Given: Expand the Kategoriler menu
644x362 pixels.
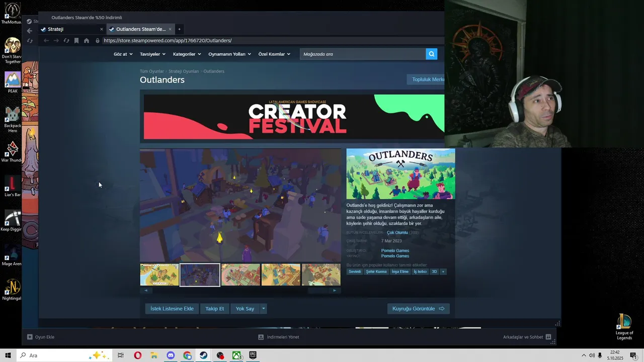Looking at the screenshot, I should tap(187, 54).
